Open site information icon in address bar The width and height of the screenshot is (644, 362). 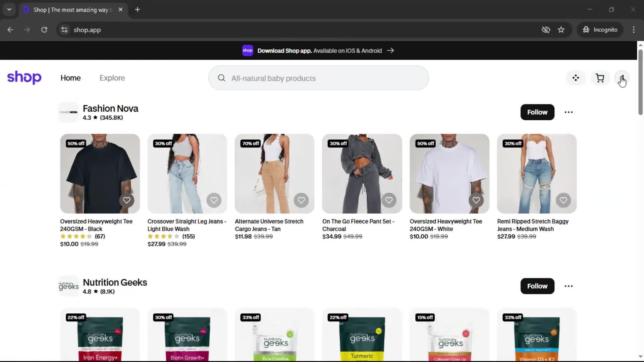pyautogui.click(x=64, y=30)
